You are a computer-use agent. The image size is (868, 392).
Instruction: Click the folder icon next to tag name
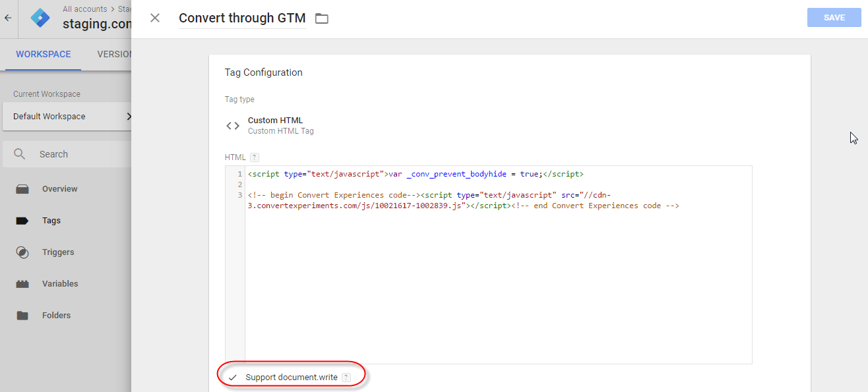click(322, 18)
